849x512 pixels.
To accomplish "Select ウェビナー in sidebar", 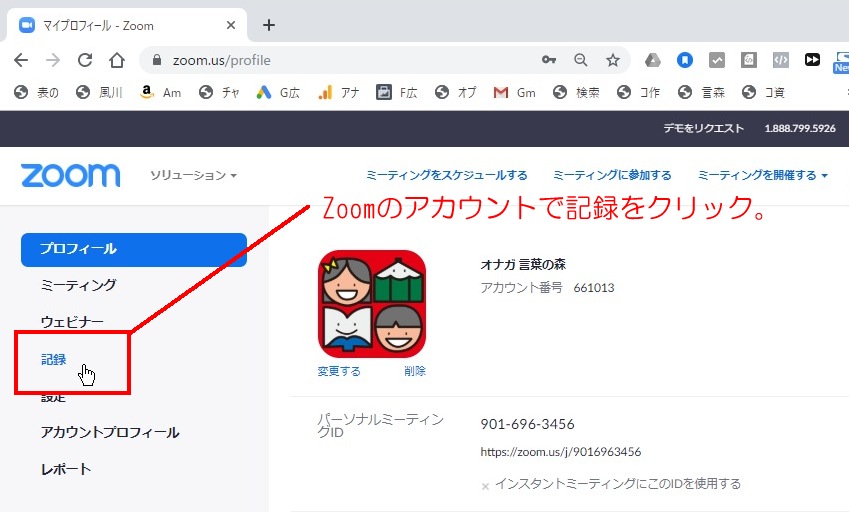I will tap(71, 322).
